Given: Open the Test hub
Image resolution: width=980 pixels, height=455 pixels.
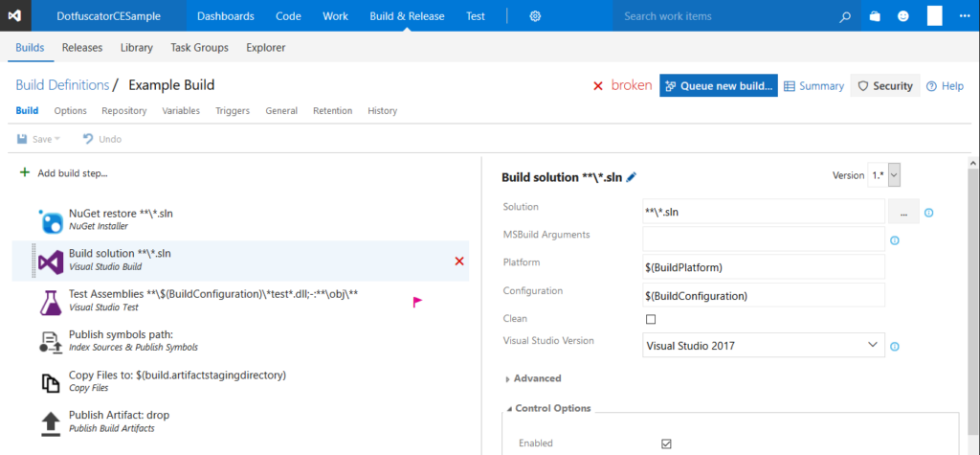Looking at the screenshot, I should point(476,16).
